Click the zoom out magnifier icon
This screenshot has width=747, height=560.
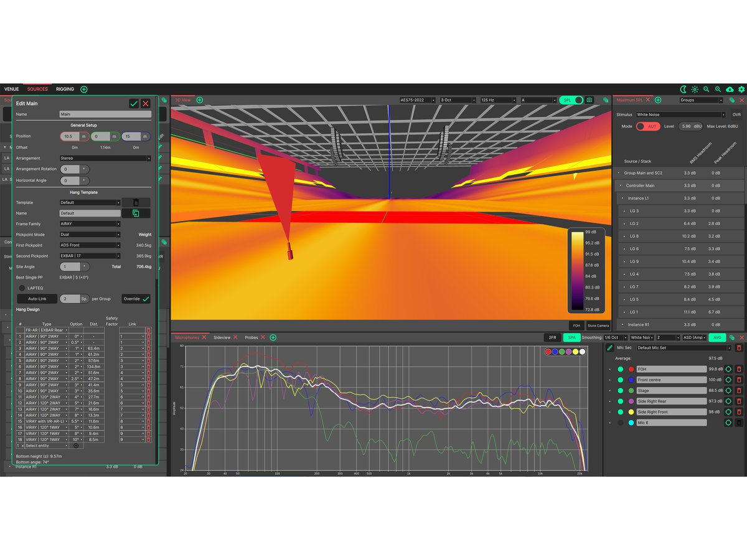pyautogui.click(x=707, y=90)
